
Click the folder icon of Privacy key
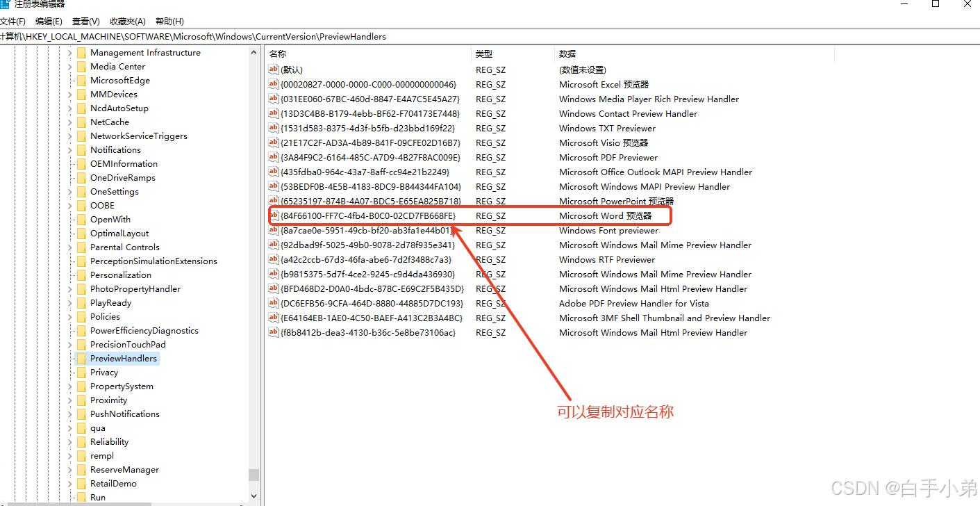point(81,372)
